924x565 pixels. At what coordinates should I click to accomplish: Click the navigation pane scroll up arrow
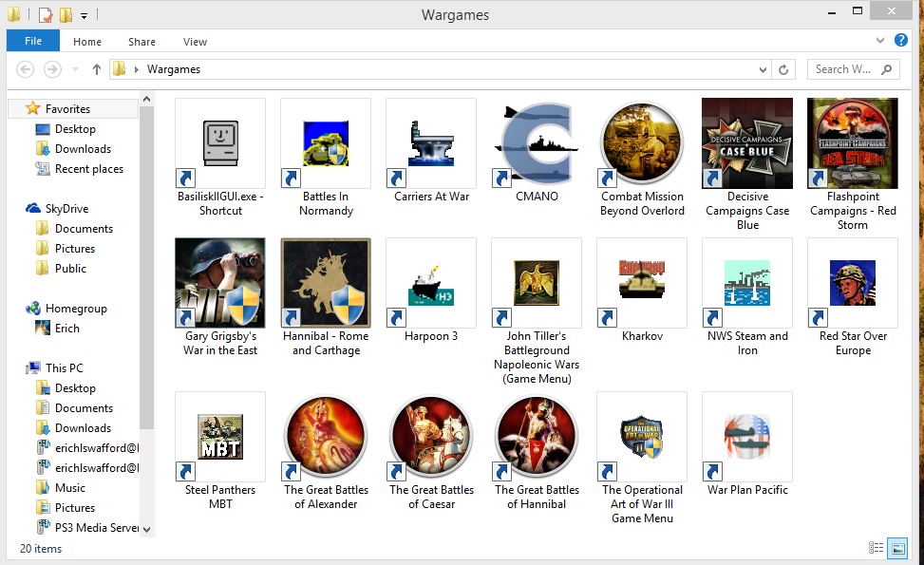147,99
